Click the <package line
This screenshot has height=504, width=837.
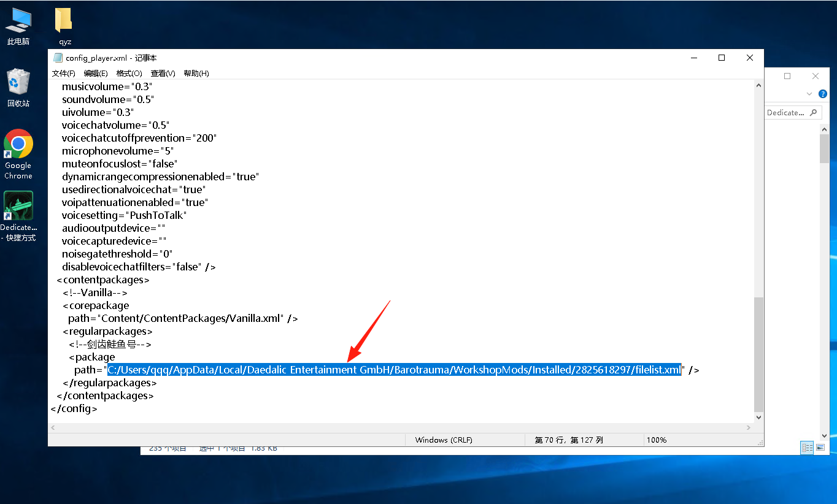pyautogui.click(x=92, y=357)
